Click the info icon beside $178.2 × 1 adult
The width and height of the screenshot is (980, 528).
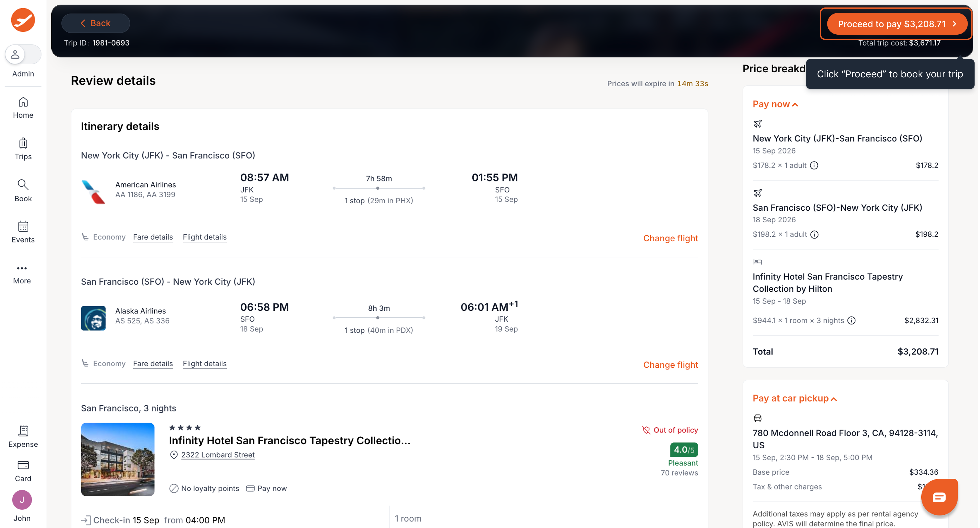click(x=814, y=165)
